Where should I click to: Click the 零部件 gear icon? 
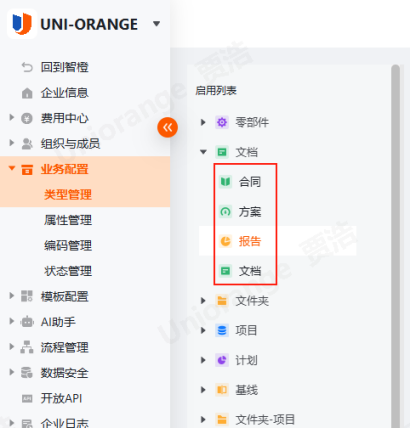click(x=222, y=122)
